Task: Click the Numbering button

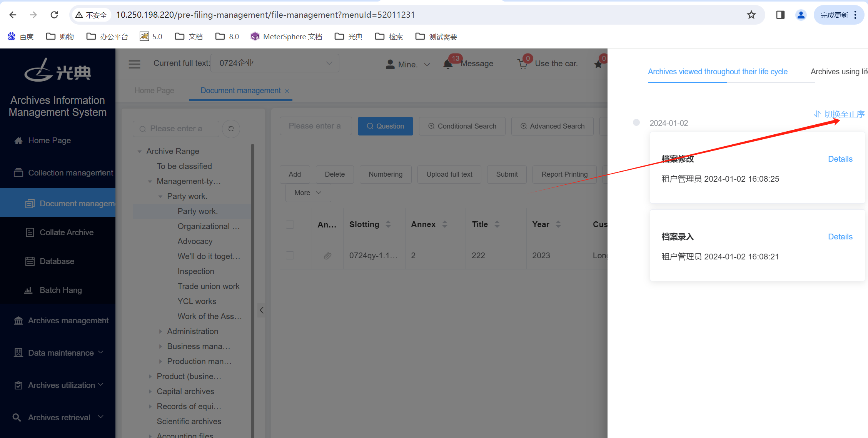Action: pyautogui.click(x=386, y=174)
